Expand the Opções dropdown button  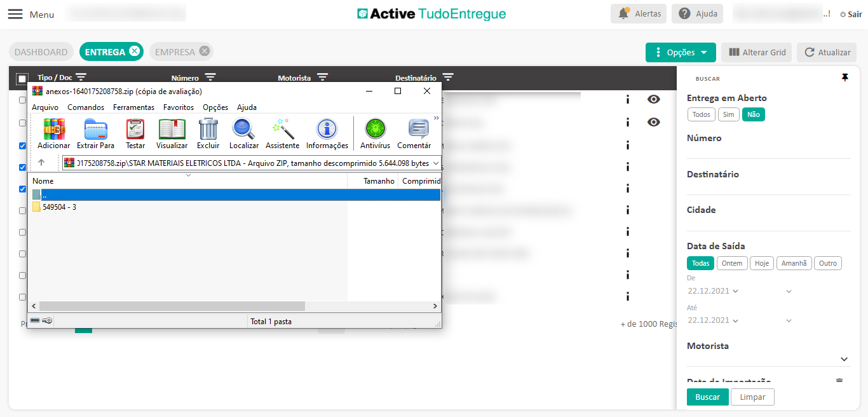pos(681,53)
